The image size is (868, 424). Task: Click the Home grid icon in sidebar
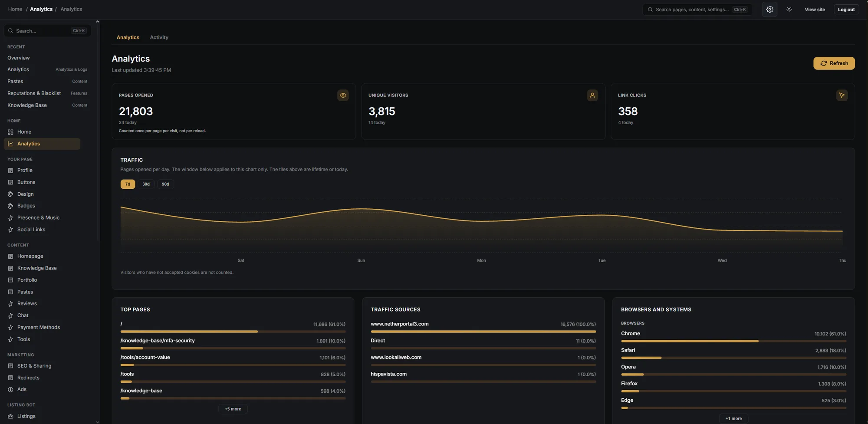10,132
